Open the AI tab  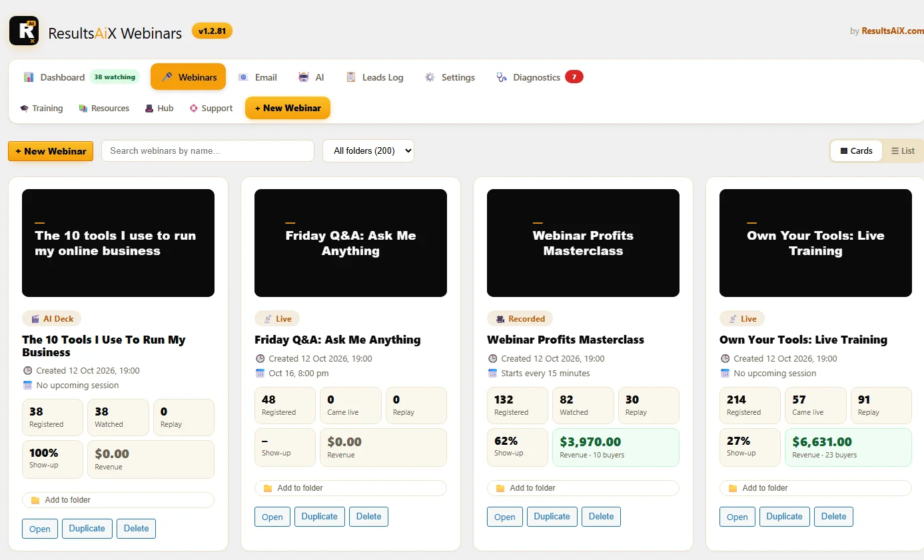(311, 77)
